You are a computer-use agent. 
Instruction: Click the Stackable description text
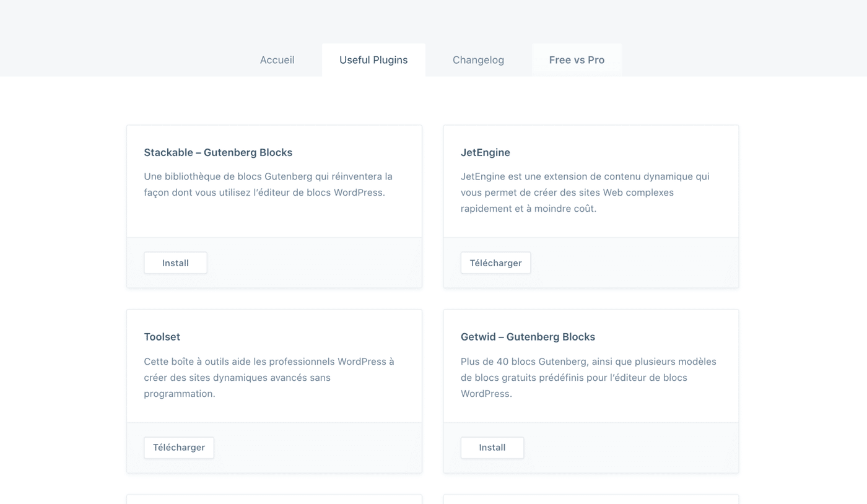tap(268, 184)
